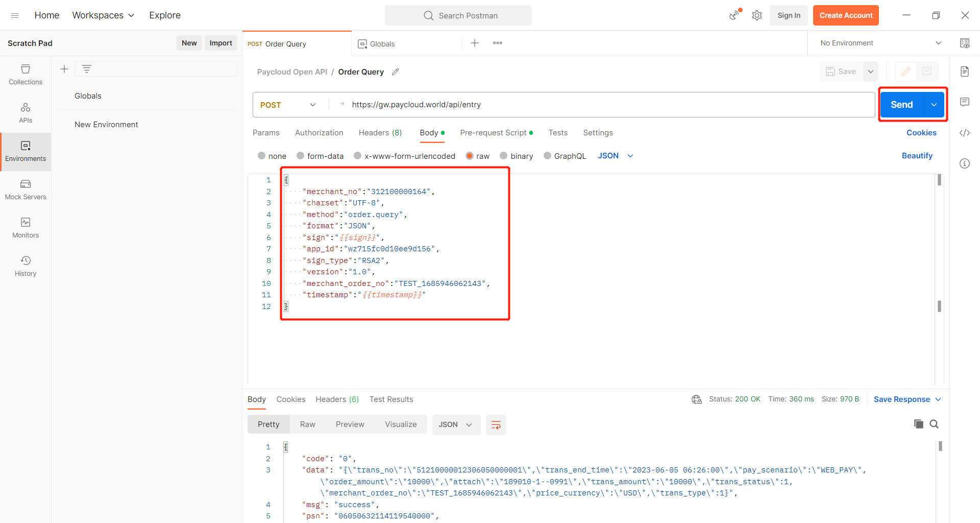
Task: Select the New Environment entry
Action: (x=106, y=125)
